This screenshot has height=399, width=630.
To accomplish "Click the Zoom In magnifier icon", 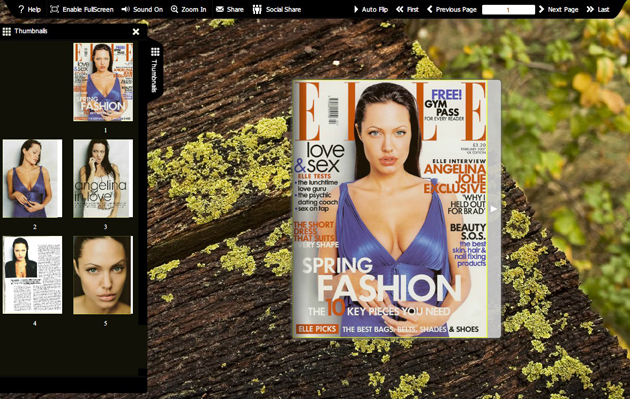I will tap(174, 9).
